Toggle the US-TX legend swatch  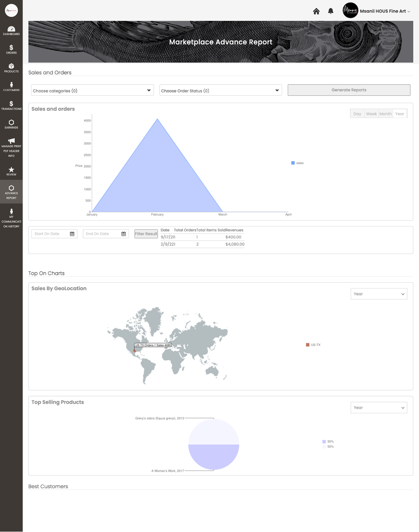308,345
